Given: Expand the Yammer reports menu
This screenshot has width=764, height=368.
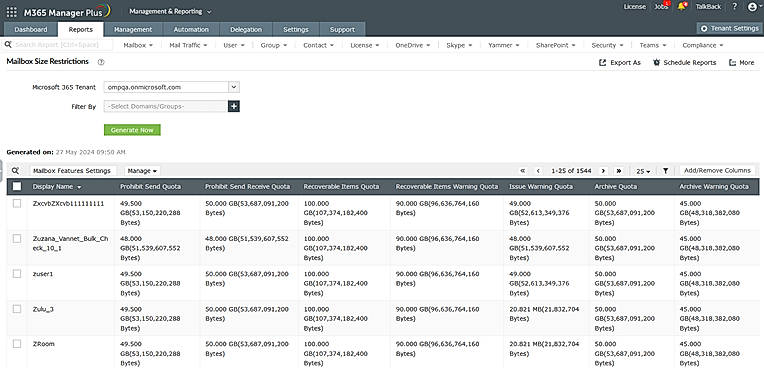Looking at the screenshot, I should pos(503,45).
